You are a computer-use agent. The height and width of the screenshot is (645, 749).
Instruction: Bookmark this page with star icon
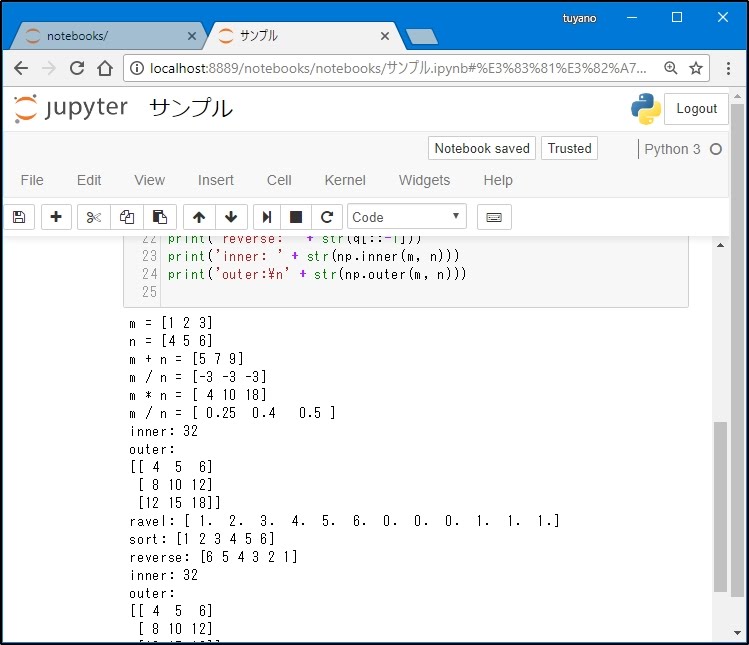pyautogui.click(x=696, y=68)
